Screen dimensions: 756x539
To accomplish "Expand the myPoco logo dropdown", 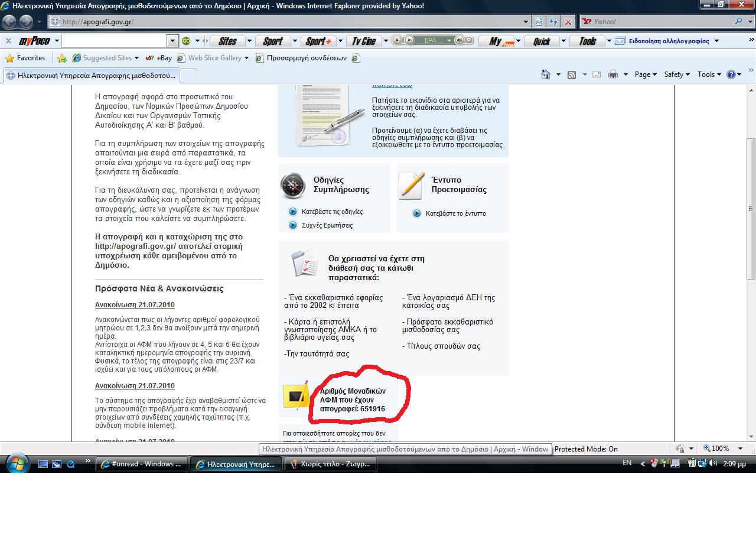I will [57, 41].
